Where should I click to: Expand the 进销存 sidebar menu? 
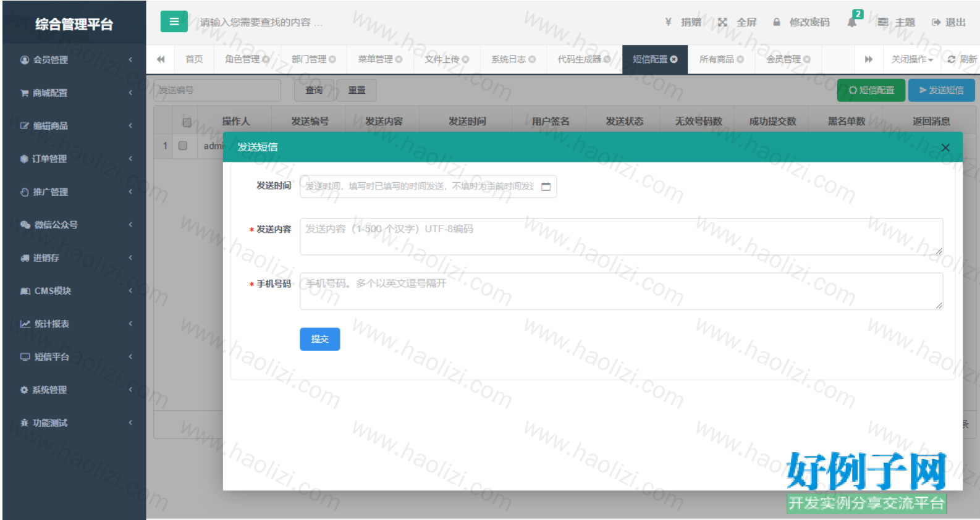click(74, 258)
